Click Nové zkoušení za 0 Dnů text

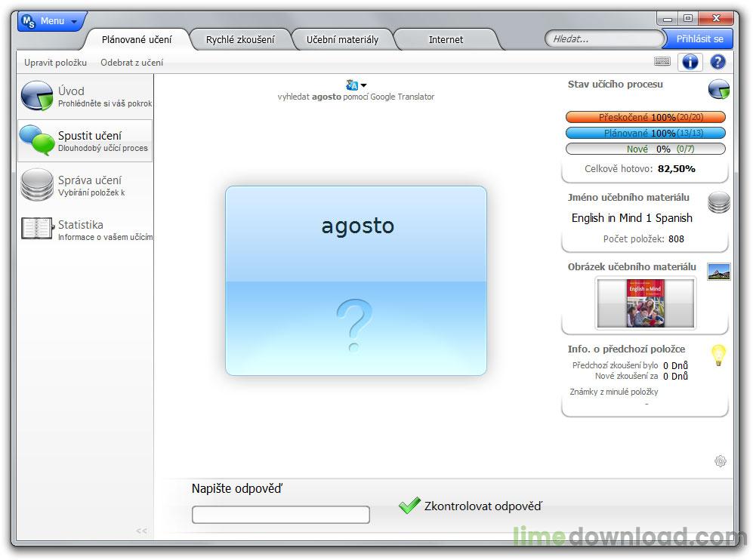[641, 376]
